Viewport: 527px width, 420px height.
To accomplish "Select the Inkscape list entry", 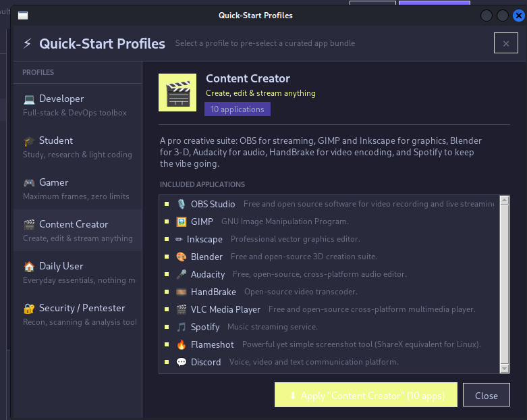I will (x=329, y=239).
